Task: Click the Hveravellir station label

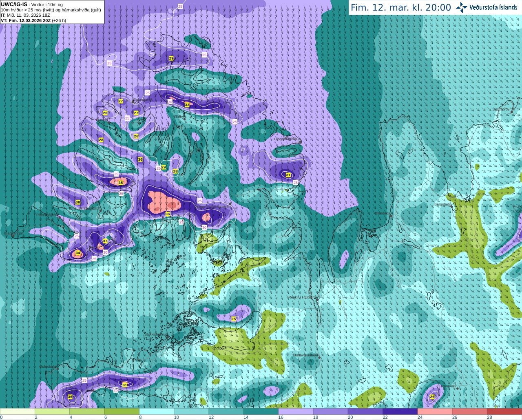Action: coord(447,386)
